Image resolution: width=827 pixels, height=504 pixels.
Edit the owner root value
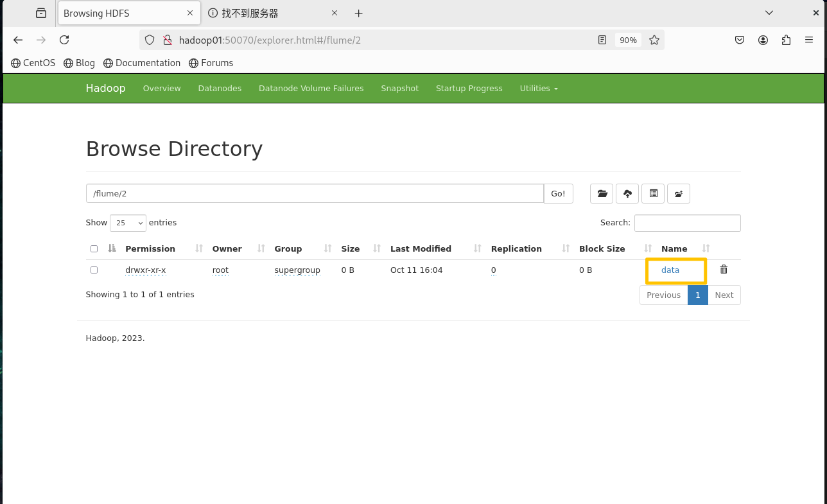tap(220, 270)
